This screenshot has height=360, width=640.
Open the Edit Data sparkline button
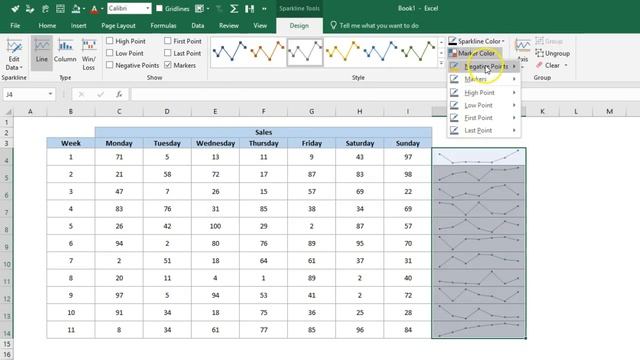pyautogui.click(x=14, y=55)
